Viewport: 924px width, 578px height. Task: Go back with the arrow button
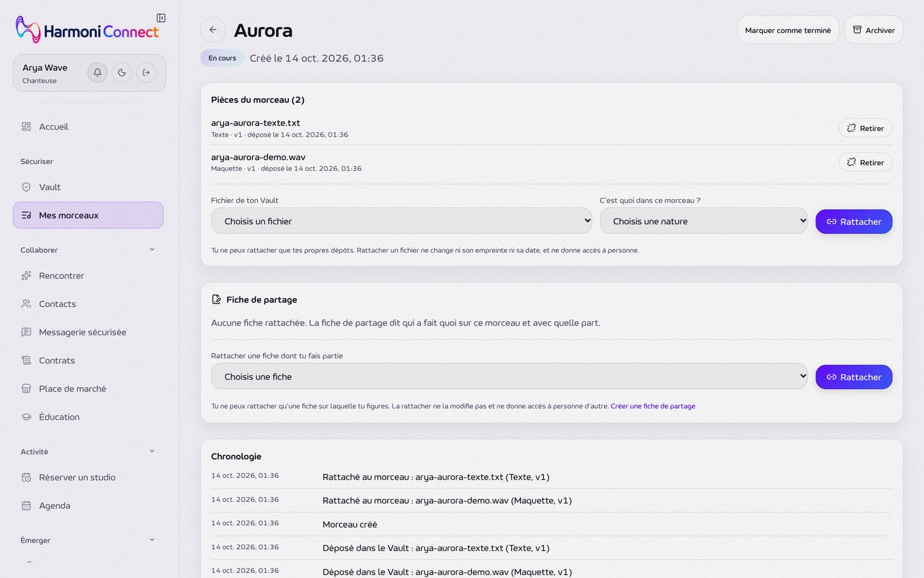coord(213,30)
